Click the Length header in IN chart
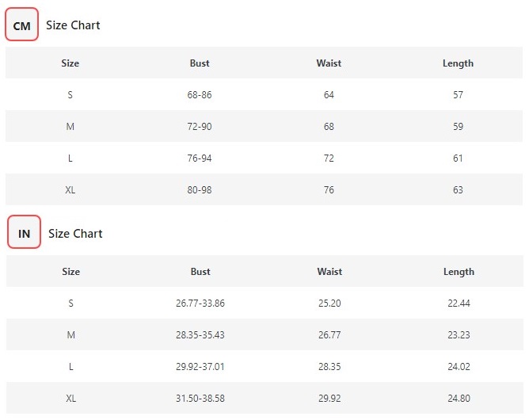Viewport: 529px width, 420px height. point(459,272)
